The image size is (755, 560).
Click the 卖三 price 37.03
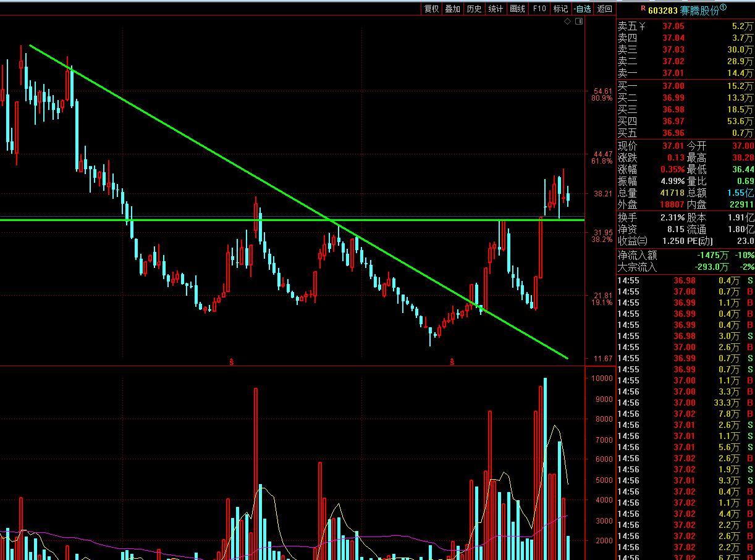point(673,49)
